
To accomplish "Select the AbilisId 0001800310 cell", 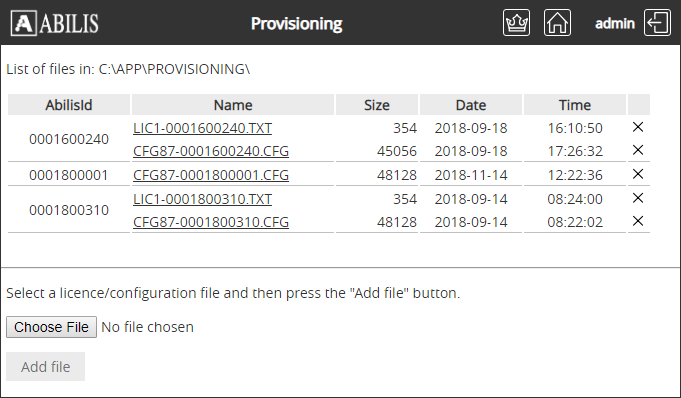I will (69, 210).
